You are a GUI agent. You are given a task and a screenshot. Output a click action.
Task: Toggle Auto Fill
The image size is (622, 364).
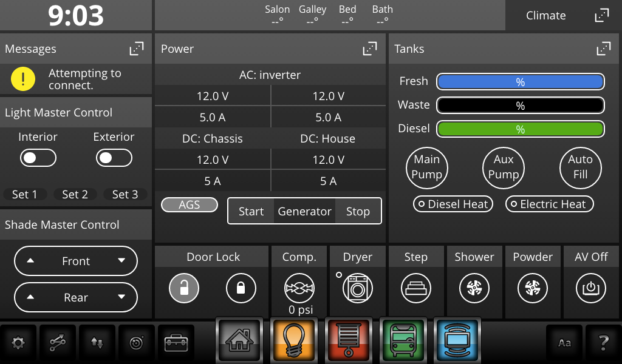point(580,167)
